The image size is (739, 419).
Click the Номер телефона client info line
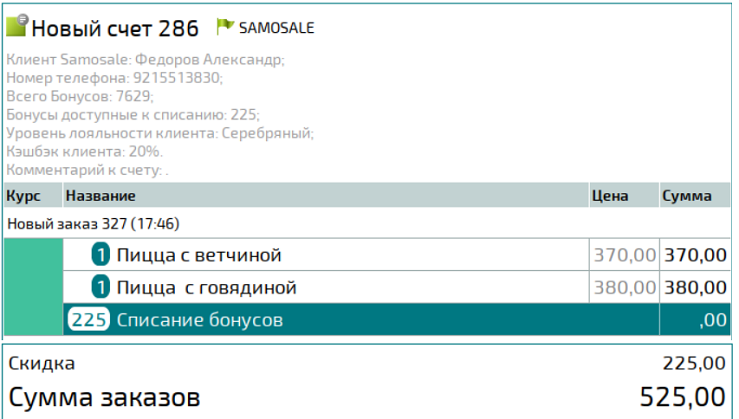point(114,77)
